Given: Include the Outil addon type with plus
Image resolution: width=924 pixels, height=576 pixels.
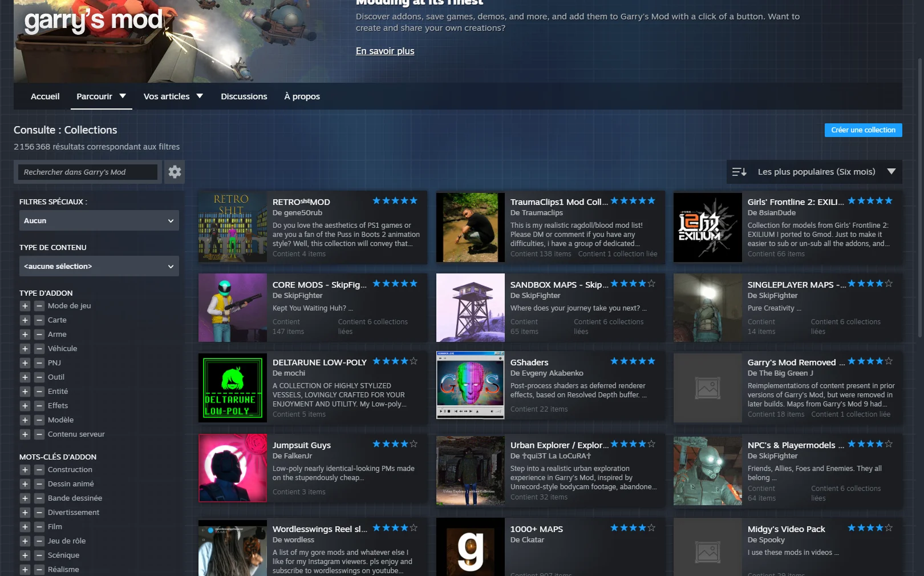Looking at the screenshot, I should tap(25, 377).
